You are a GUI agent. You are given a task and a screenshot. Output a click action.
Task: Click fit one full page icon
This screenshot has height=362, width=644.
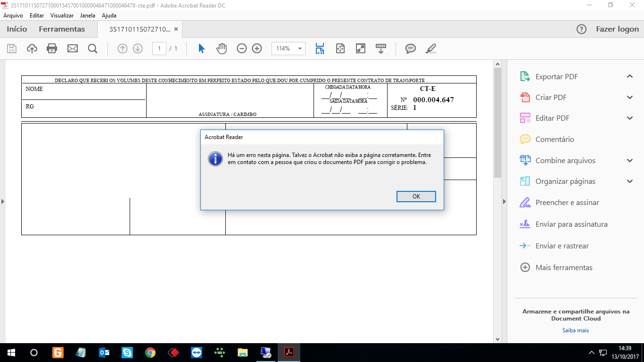[x=340, y=48]
